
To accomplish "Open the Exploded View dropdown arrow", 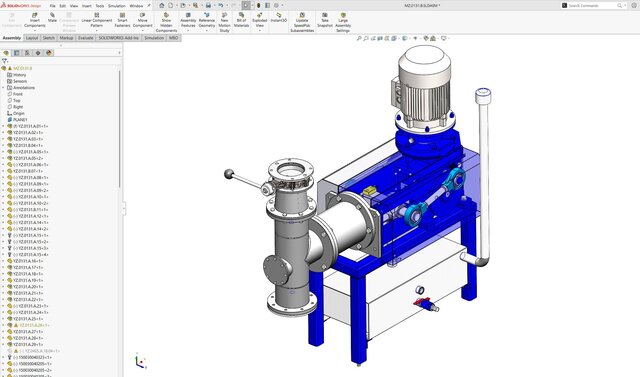I will (260, 31).
